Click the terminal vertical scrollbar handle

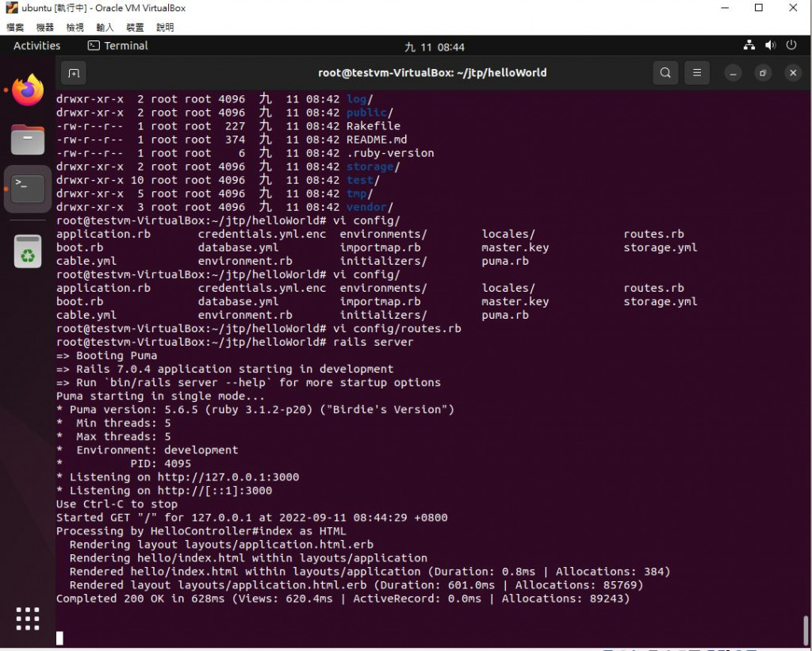pos(806,631)
